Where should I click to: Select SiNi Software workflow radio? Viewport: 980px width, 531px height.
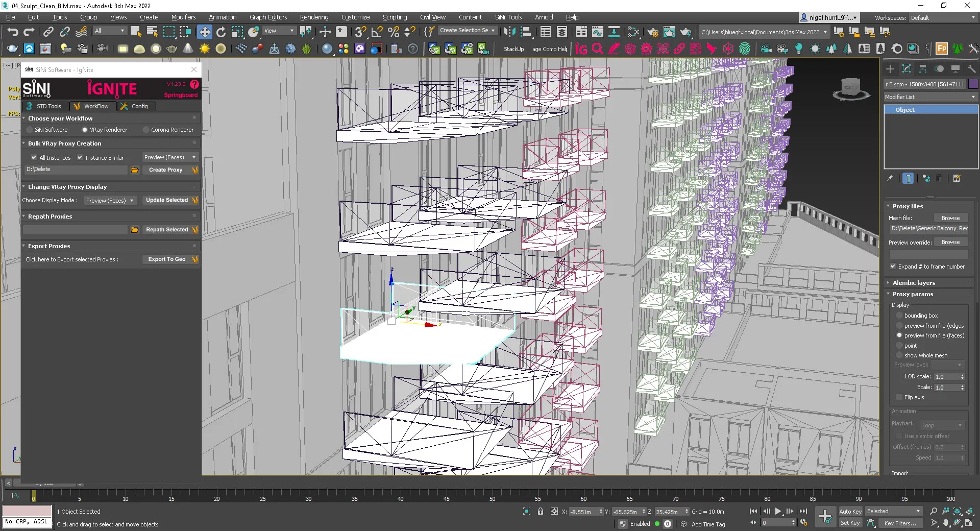[x=30, y=130]
